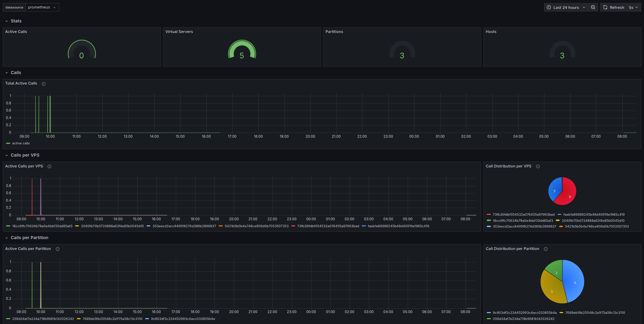Open the Total Active Calls info icon

click(x=44, y=84)
